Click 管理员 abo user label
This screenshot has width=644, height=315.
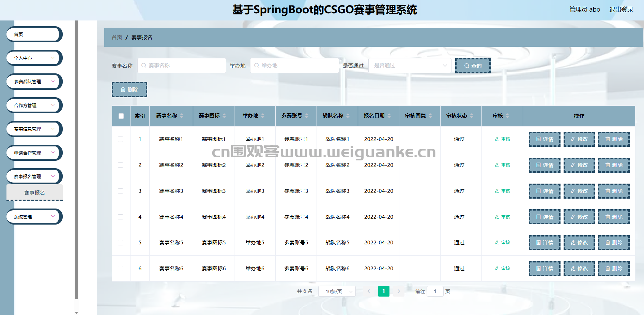585,10
